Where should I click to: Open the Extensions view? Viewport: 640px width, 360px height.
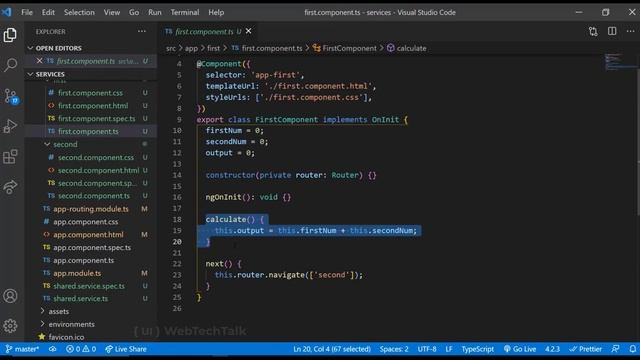pyautogui.click(x=10, y=156)
